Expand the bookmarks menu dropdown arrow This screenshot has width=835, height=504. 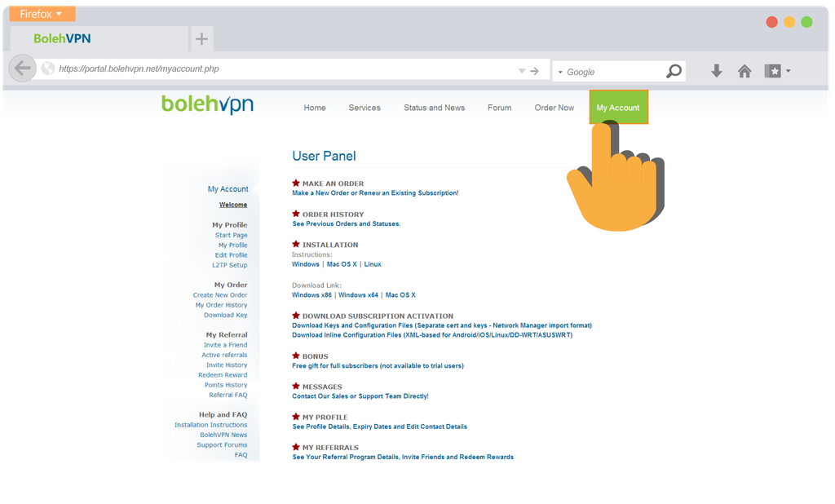[789, 71]
